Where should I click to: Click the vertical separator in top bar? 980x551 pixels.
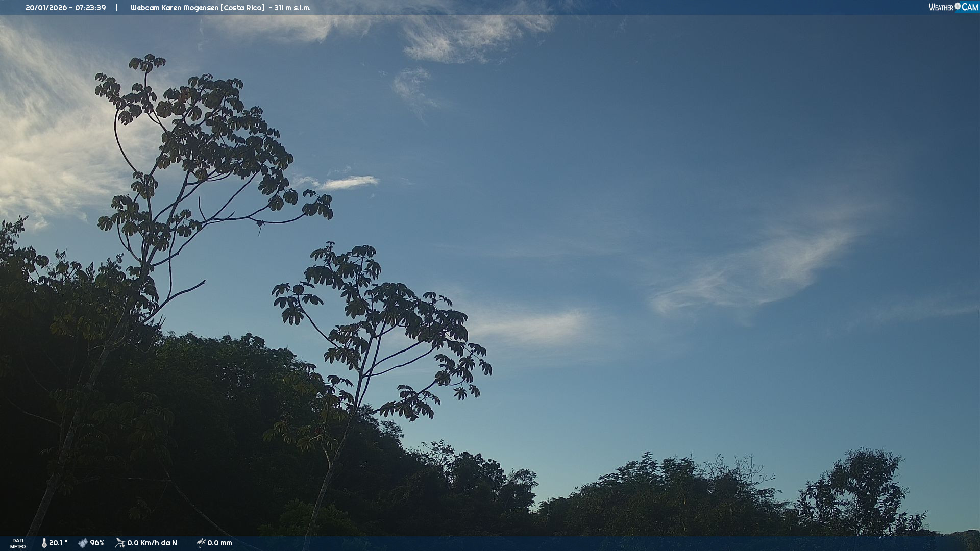point(117,8)
